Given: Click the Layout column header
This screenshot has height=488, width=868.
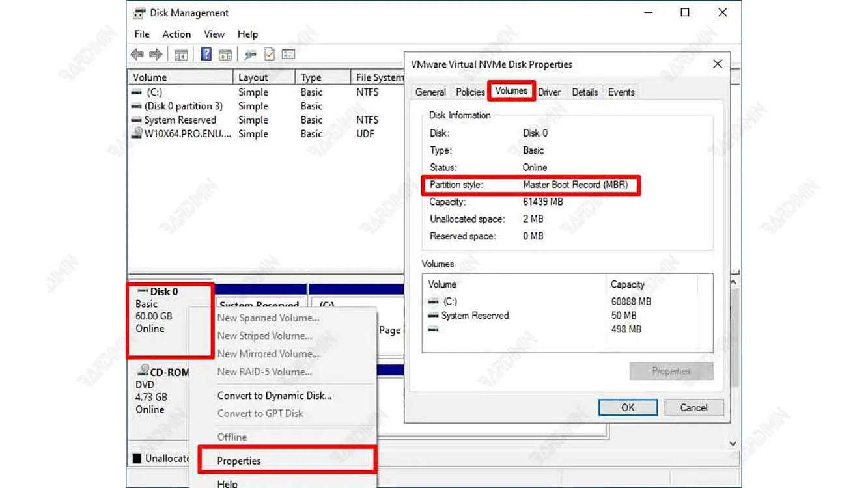Looking at the screenshot, I should click(x=253, y=77).
